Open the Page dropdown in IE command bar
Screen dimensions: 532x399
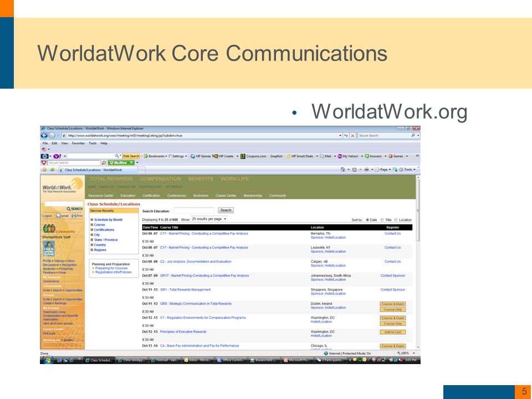[383, 170]
